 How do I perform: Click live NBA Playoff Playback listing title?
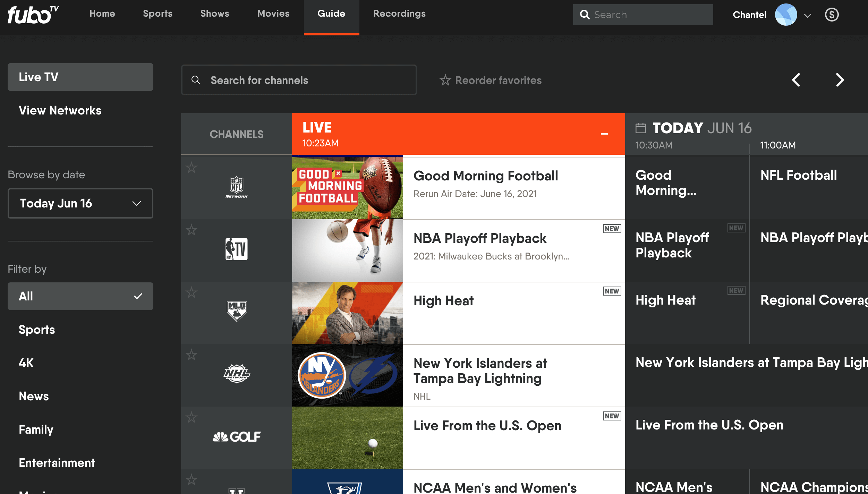(x=480, y=238)
